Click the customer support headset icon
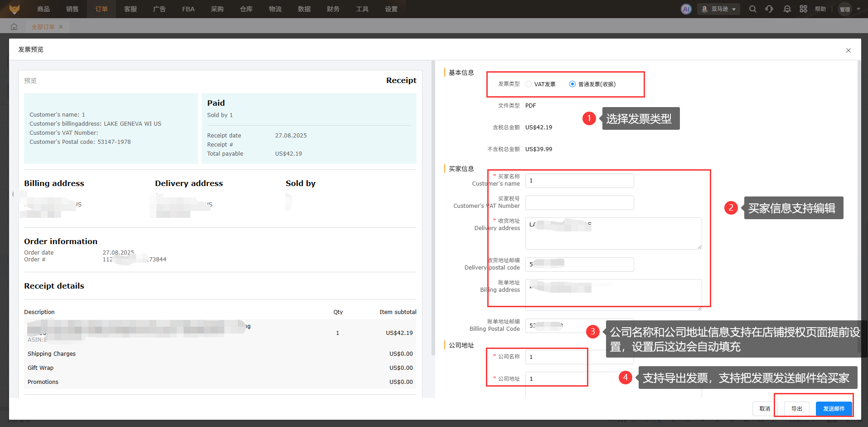 [769, 9]
